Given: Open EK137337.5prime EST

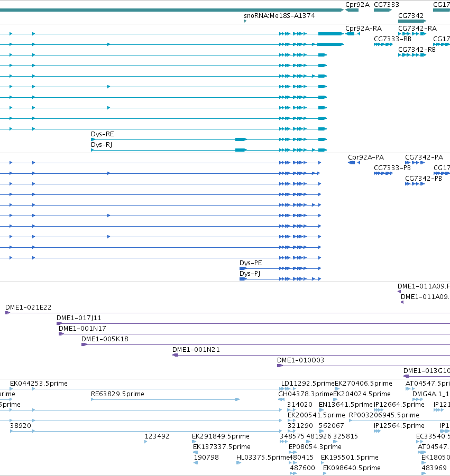Looking at the screenshot, I should point(222,447).
